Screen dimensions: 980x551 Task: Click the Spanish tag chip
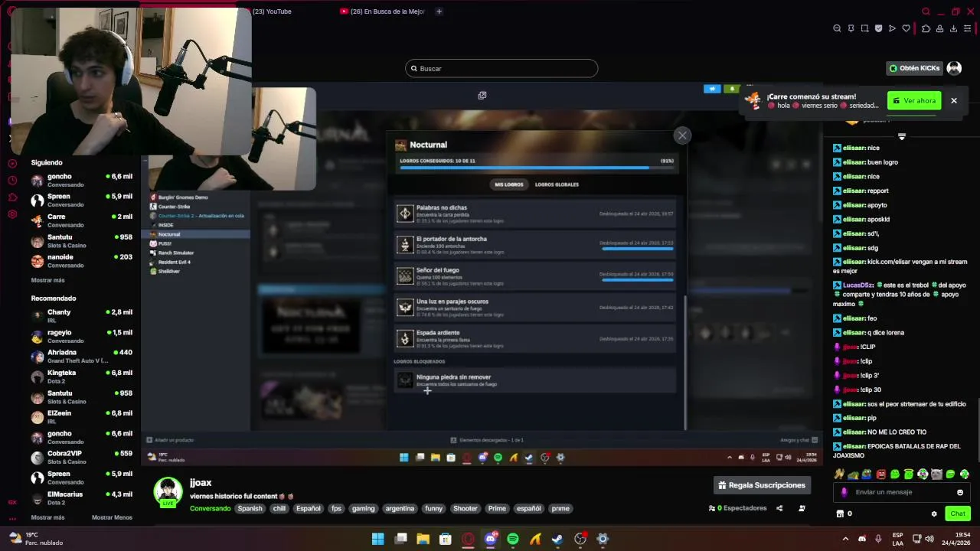[x=250, y=508]
